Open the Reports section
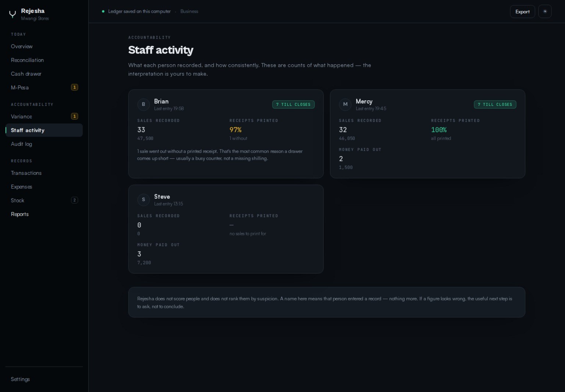This screenshot has height=392, width=565. 44,214
